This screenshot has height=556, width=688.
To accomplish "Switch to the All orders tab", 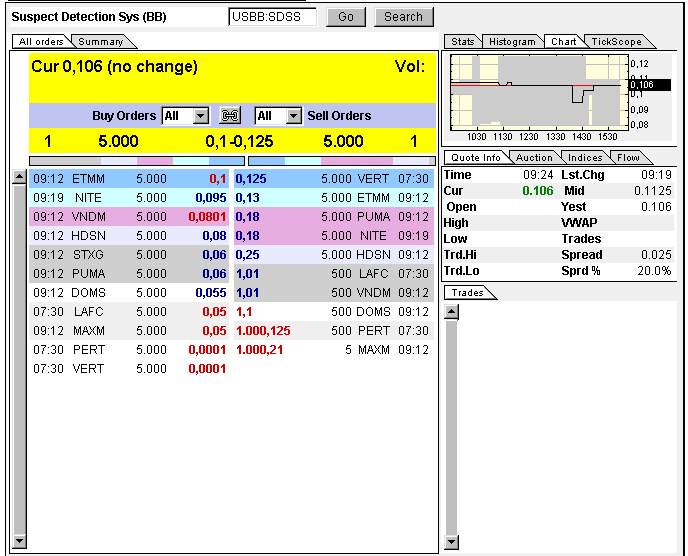I will click(x=41, y=42).
